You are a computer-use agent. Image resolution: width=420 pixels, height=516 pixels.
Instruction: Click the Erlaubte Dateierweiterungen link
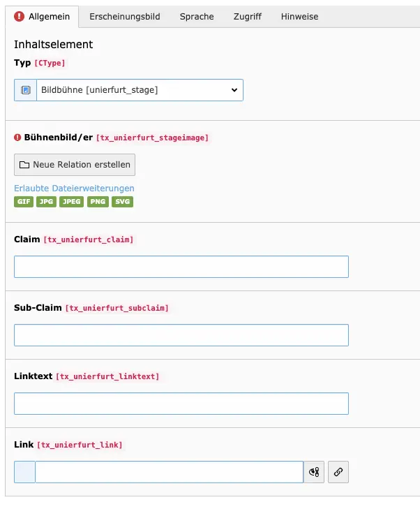(74, 189)
